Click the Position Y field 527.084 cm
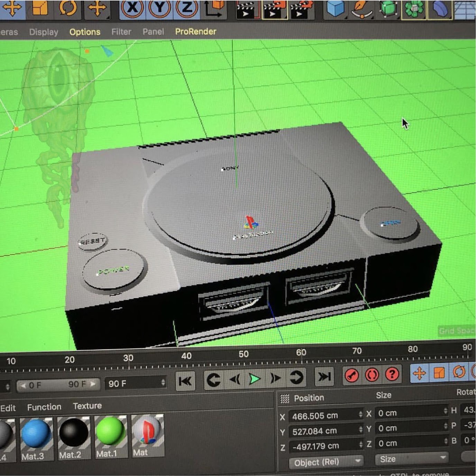This screenshot has width=476, height=476. (x=326, y=431)
